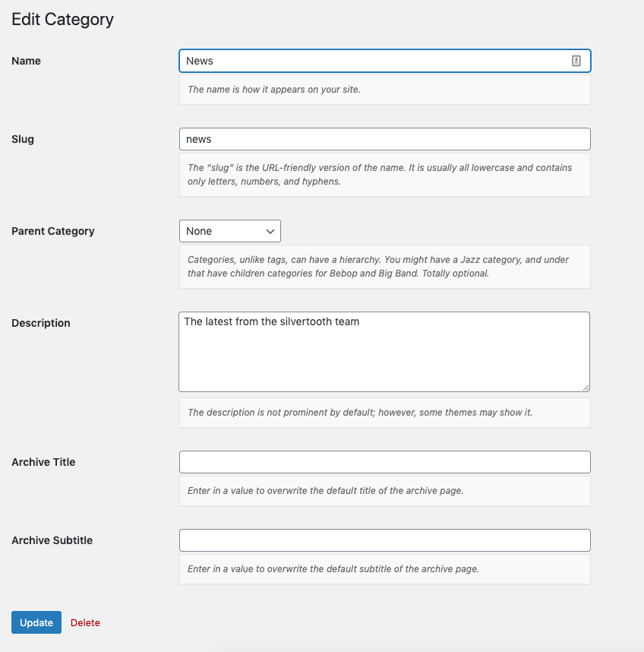
Task: Click the Archive Subtitle label
Action: (52, 540)
